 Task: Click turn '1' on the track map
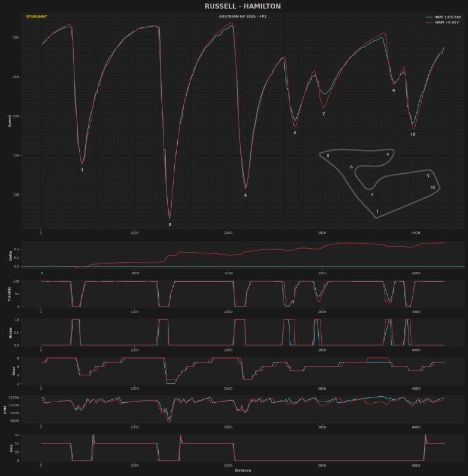tap(377, 211)
